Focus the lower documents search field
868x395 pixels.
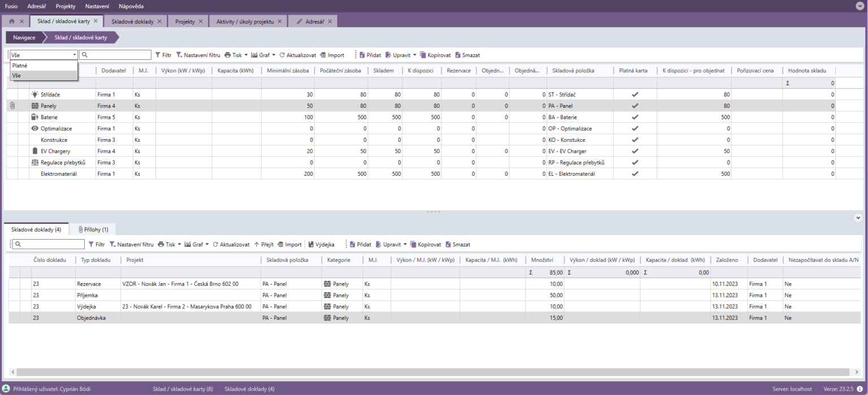coord(49,245)
